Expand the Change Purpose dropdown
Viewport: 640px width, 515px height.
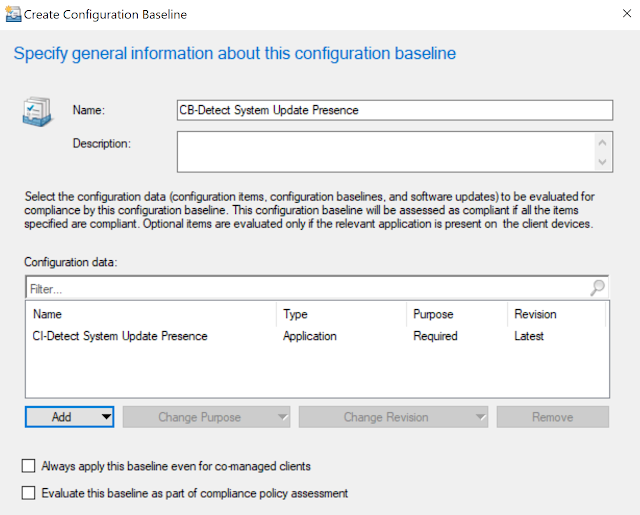[x=281, y=417]
